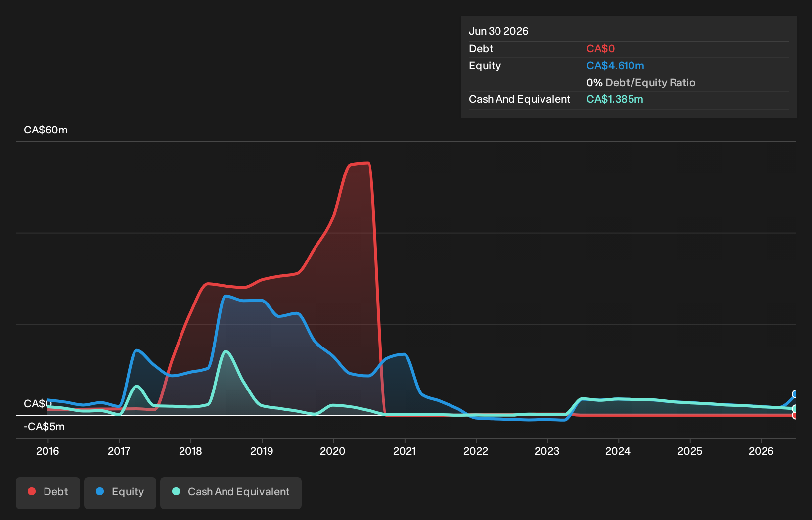The image size is (812, 520).
Task: Click the 2023 x-axis label
Action: (547, 451)
